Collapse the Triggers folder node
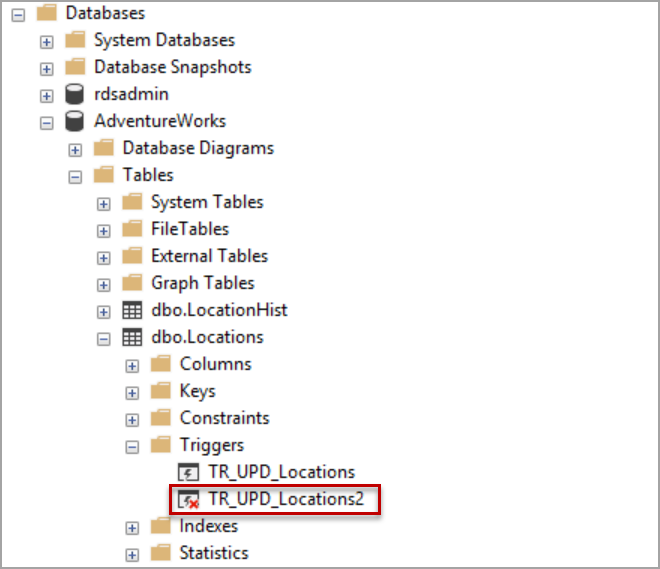 point(132,445)
